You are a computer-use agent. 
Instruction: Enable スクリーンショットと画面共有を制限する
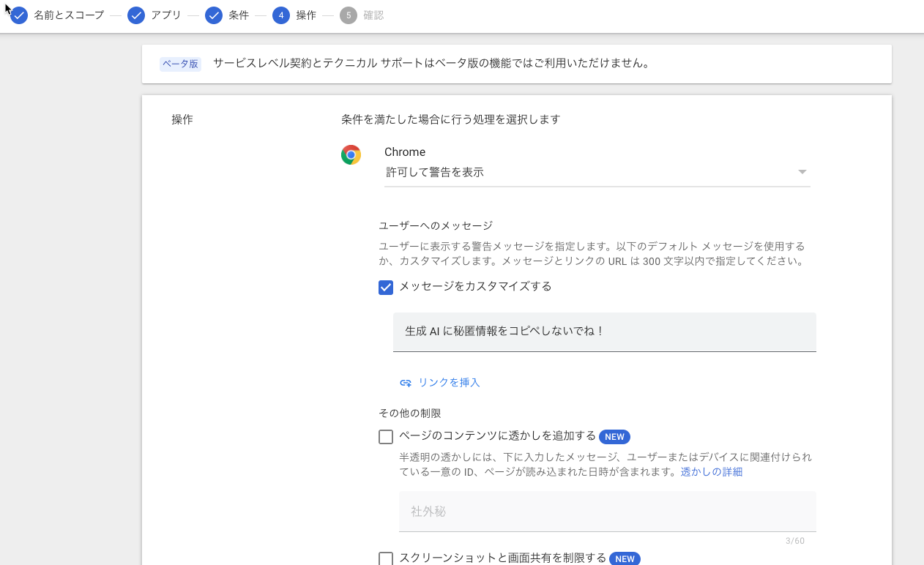[386, 558]
